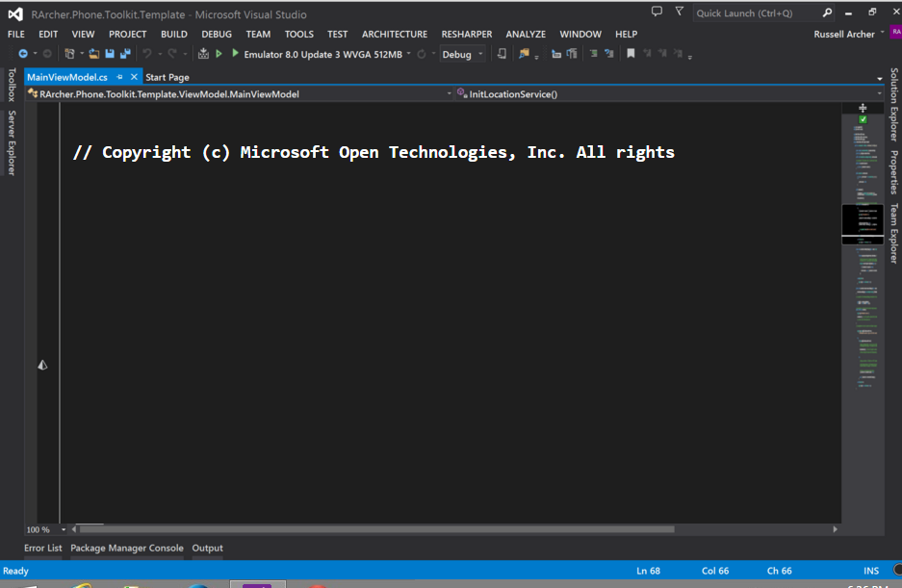Click the INS indicator in the status bar
The image size is (902, 588).
(871, 571)
